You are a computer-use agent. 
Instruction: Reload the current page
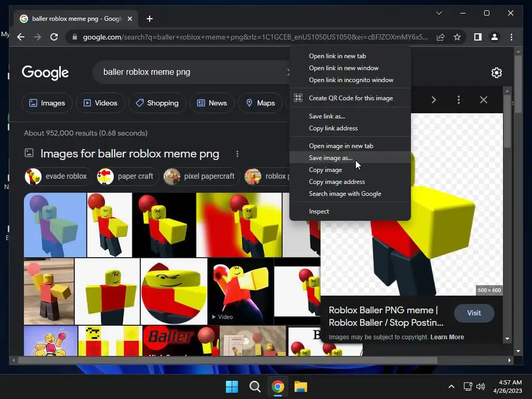(x=54, y=37)
